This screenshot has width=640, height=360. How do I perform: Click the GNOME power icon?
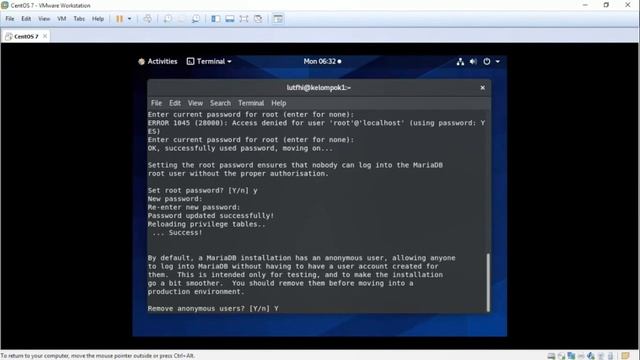point(487,61)
